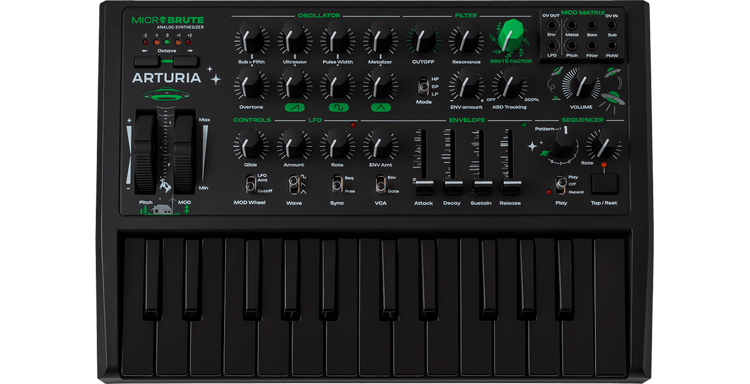Click the LFO Amount knob

point(294,144)
